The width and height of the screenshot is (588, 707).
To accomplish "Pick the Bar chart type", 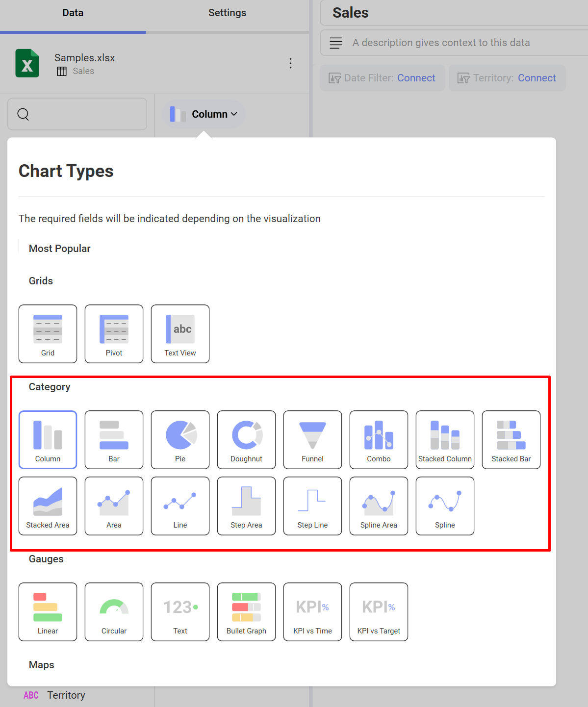I will [114, 440].
